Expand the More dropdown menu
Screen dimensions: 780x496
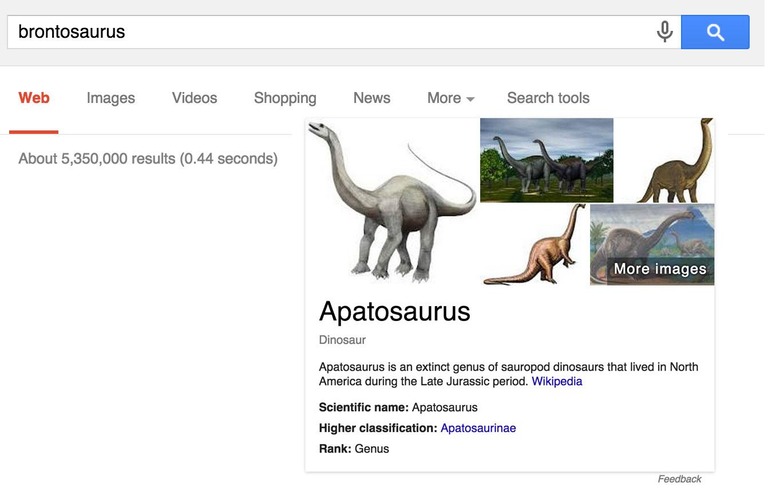451,98
